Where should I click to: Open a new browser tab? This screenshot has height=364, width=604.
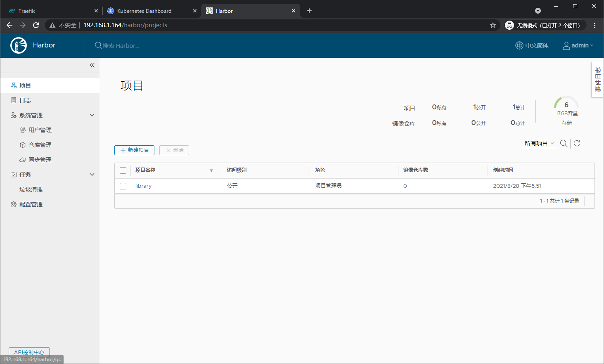tap(309, 11)
